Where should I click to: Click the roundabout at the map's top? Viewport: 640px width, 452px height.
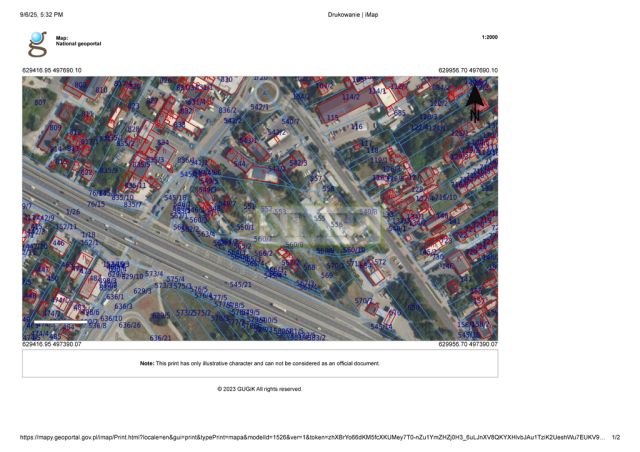[267, 93]
